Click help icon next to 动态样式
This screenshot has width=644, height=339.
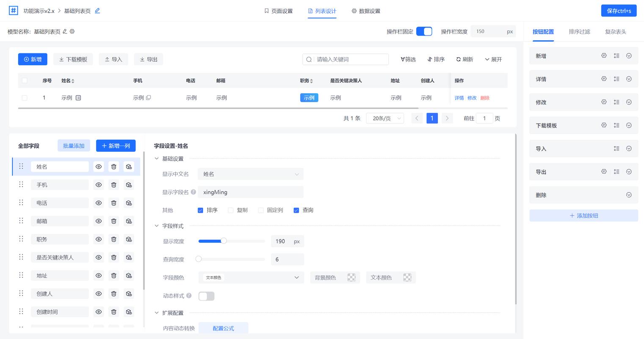tap(189, 295)
